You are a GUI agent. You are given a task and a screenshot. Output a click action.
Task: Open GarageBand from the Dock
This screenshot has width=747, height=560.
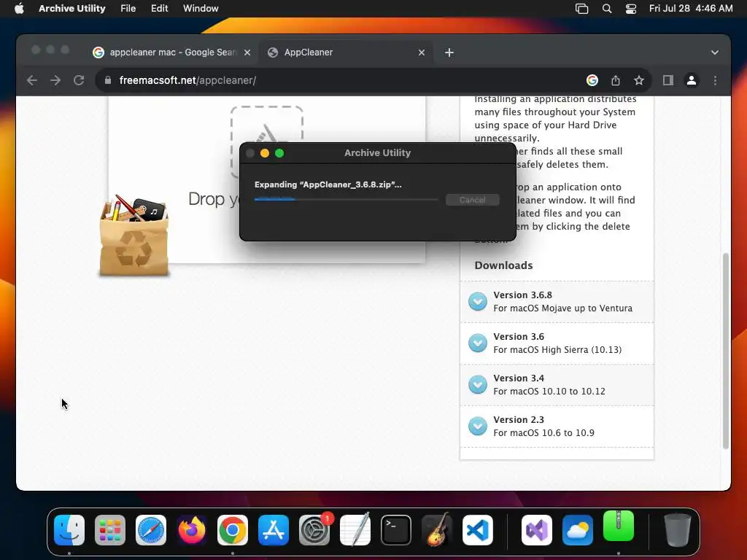437,529
